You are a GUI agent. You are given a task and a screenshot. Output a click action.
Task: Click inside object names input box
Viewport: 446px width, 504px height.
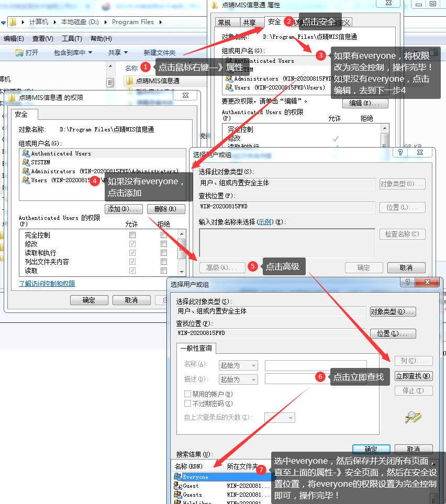(x=287, y=242)
